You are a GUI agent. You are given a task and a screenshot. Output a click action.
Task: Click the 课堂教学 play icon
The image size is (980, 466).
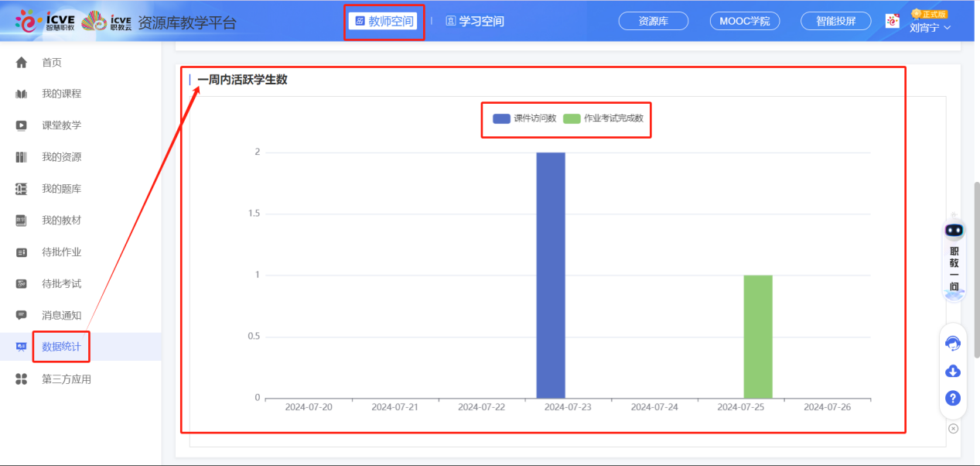click(x=22, y=125)
